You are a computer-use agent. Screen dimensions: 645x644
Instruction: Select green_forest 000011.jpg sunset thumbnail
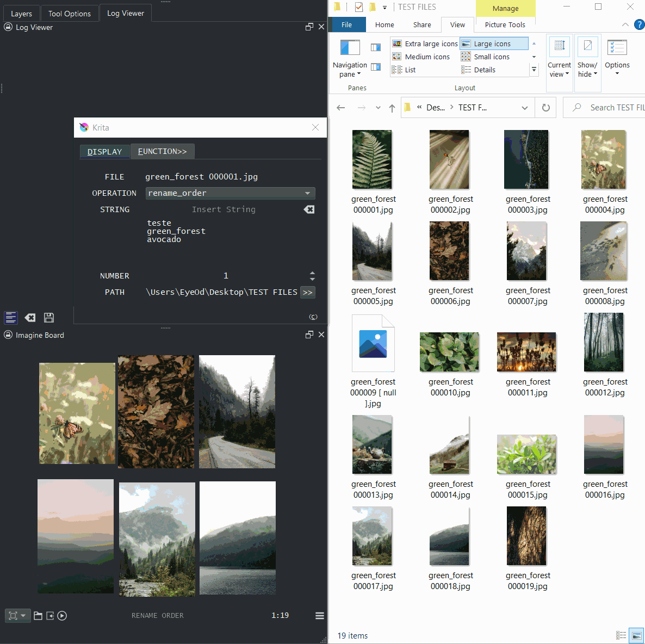click(x=526, y=352)
